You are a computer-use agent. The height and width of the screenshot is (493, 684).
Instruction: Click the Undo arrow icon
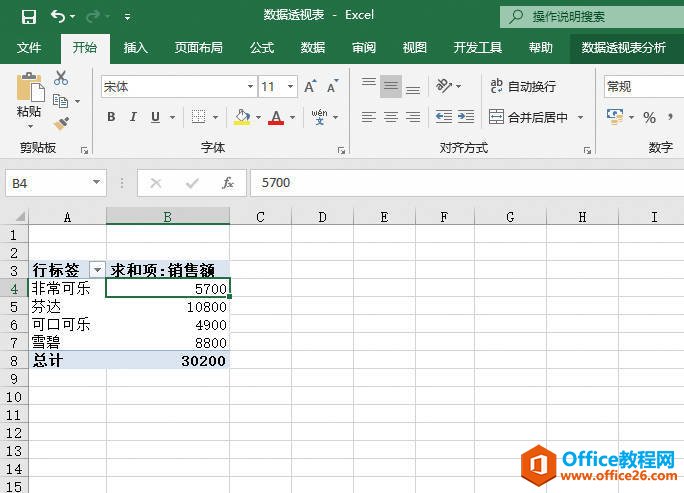click(x=58, y=17)
